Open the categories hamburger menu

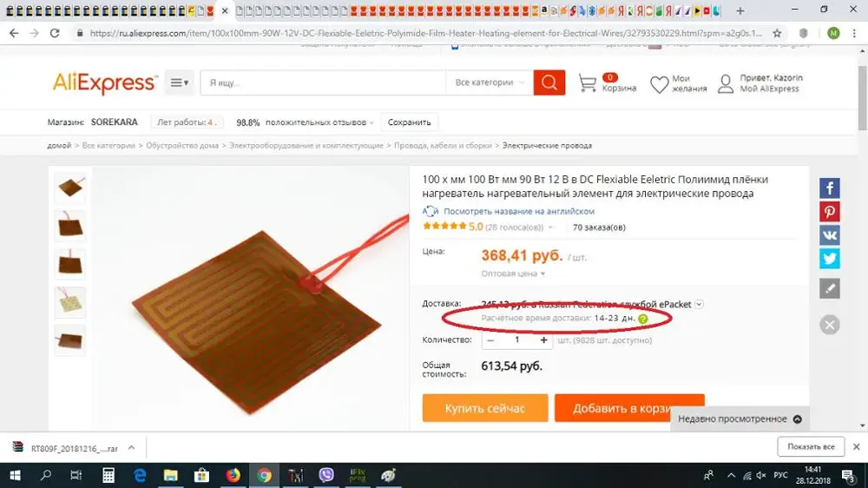[x=180, y=82]
